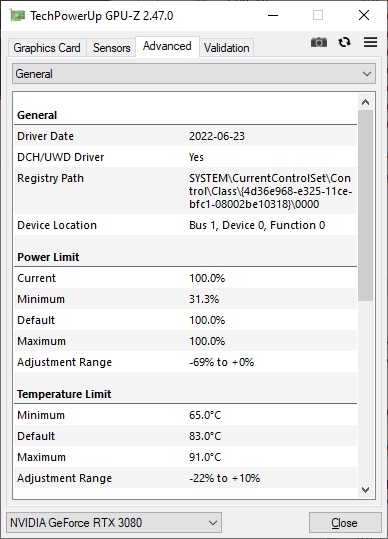This screenshot has width=388, height=539.
Task: Click the vertical scrollbar thumb
Action: [x=366, y=206]
